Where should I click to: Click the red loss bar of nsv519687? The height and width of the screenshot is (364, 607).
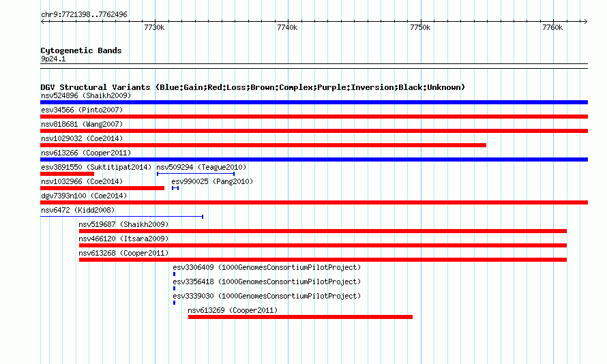pos(323,231)
